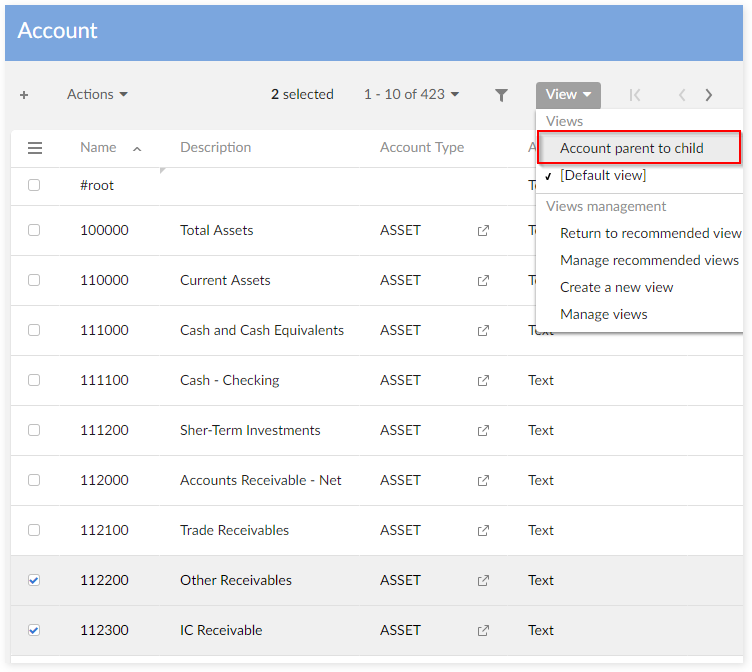The height and width of the screenshot is (672, 752).
Task: Select the #root row checkbox
Action: coord(35,185)
